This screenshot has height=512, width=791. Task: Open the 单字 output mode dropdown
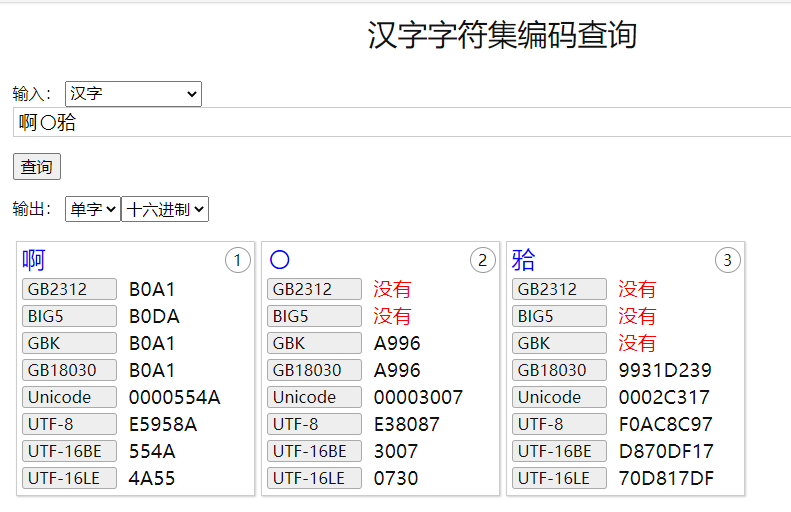(x=92, y=209)
